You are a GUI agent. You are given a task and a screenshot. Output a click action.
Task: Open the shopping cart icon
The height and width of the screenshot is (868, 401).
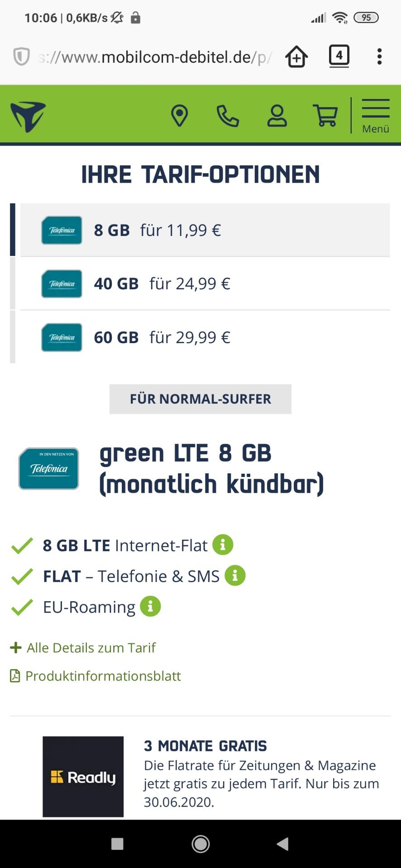point(325,116)
